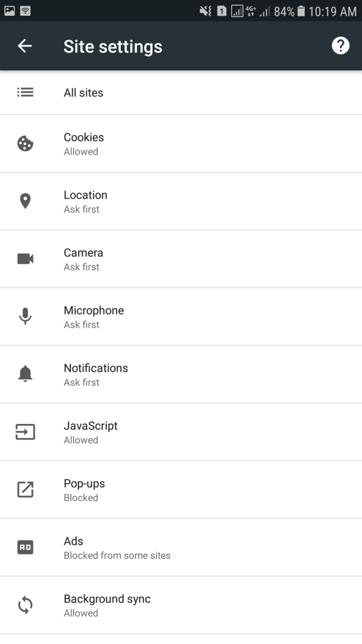Open Location permission settings
Image resolution: width=362 pixels, height=644 pixels.
[181, 201]
